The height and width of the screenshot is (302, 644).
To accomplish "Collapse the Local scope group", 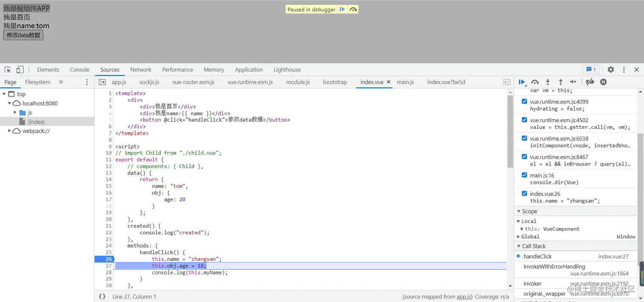I will click(x=518, y=221).
